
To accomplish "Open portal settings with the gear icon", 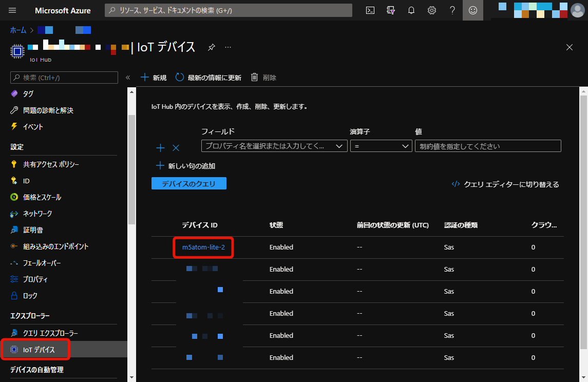I will (x=431, y=10).
